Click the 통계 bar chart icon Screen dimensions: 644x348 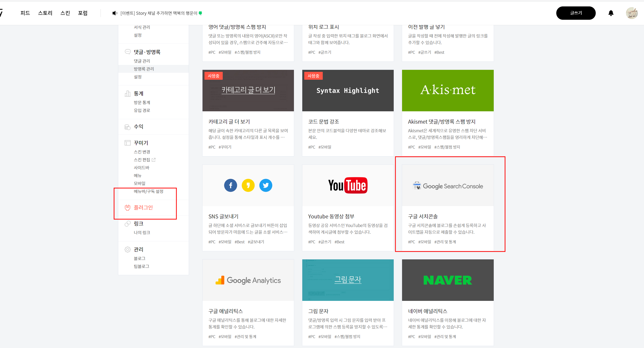128,94
